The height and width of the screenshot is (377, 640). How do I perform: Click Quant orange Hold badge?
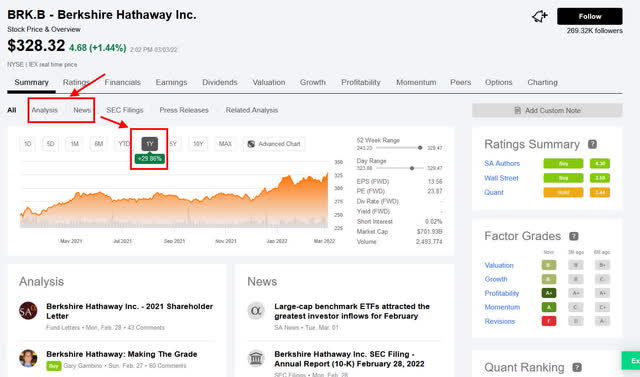click(x=563, y=192)
